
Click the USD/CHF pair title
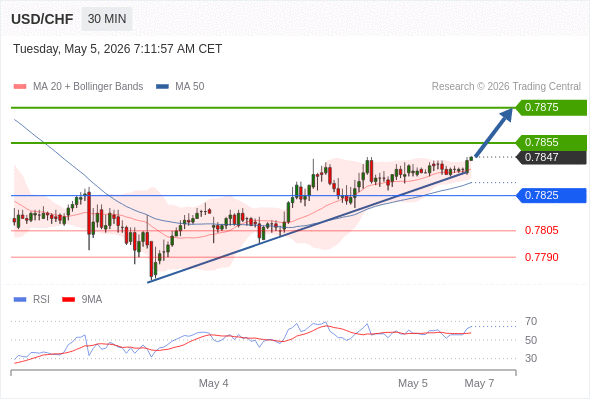click(x=42, y=19)
